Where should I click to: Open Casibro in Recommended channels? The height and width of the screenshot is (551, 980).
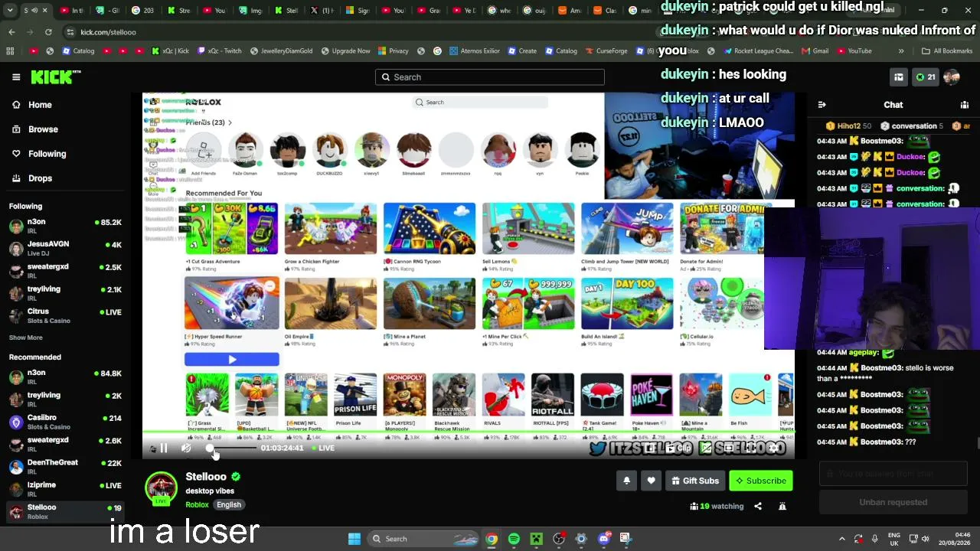pyautogui.click(x=65, y=422)
